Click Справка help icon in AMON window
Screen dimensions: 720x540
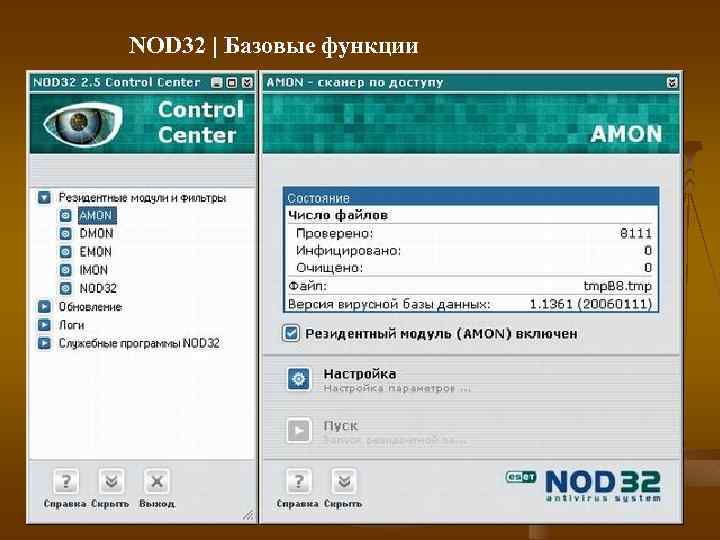pyautogui.click(x=298, y=481)
